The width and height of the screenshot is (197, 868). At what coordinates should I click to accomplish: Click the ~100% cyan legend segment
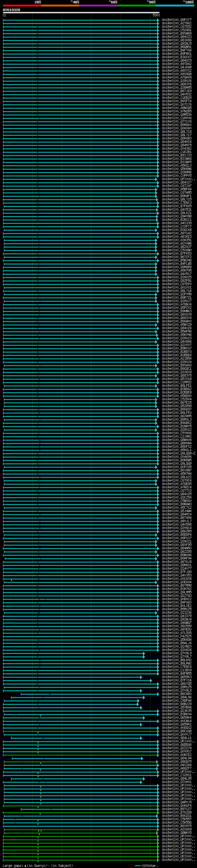pos(175,6)
